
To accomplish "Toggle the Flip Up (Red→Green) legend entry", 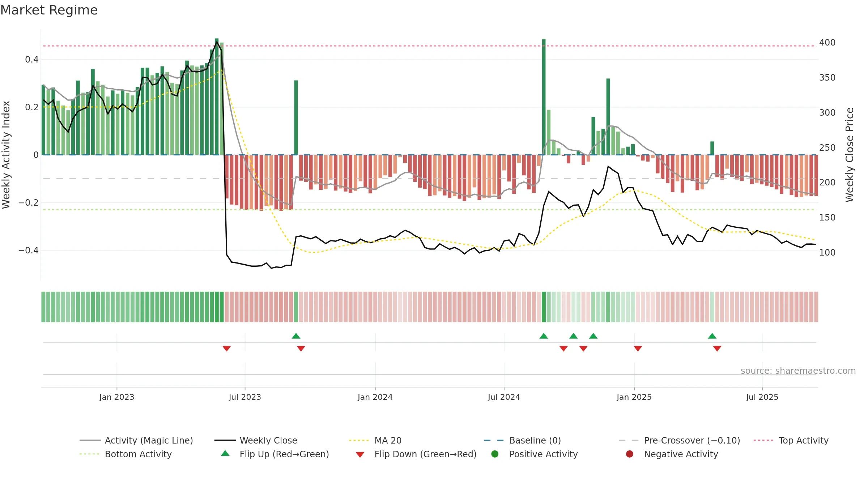I will click(275, 454).
